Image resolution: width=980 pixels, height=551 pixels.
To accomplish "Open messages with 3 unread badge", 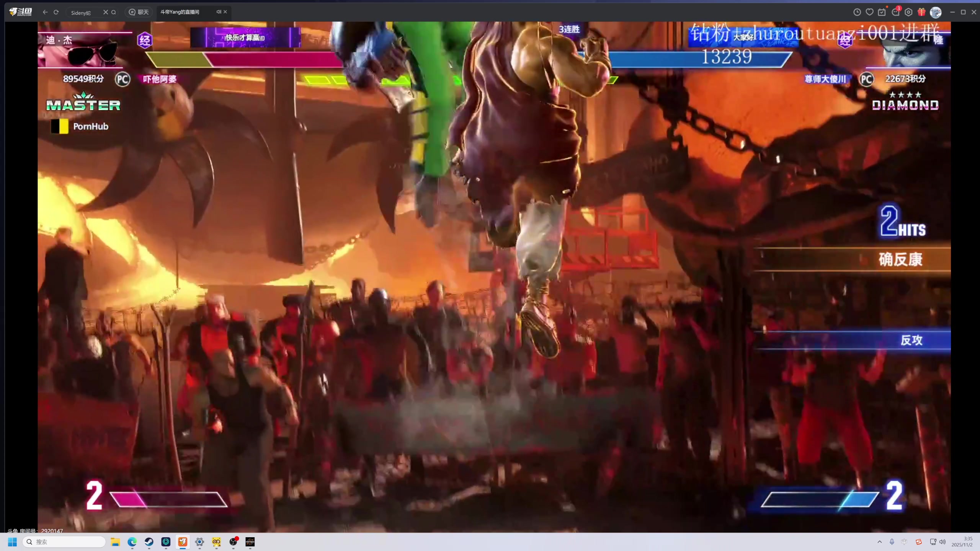I will pos(895,12).
